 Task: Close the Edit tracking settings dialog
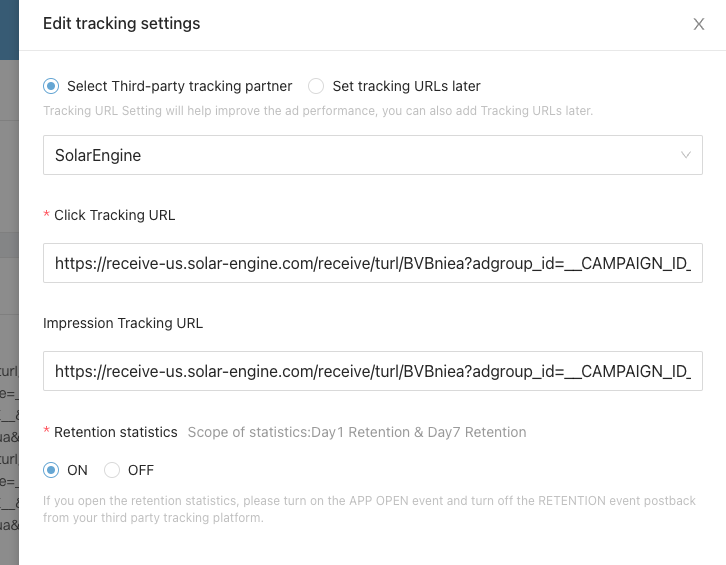[x=699, y=24]
